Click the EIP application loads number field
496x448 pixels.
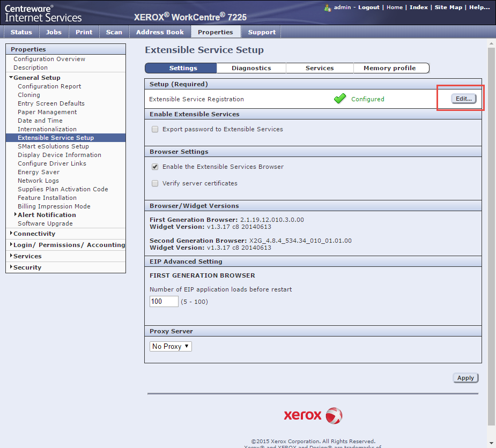click(164, 302)
